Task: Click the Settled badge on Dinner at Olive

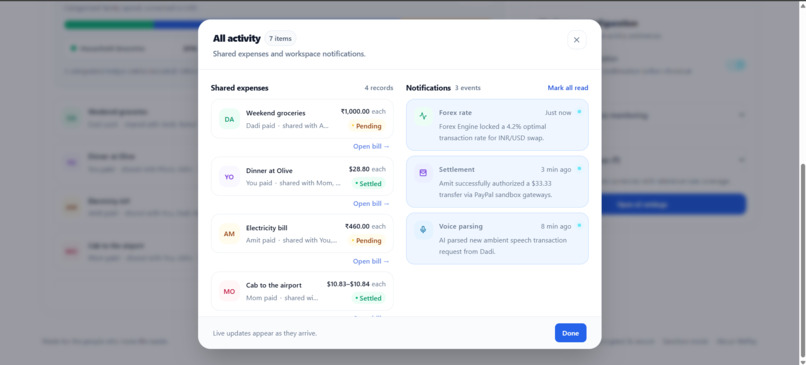Action: click(x=369, y=184)
